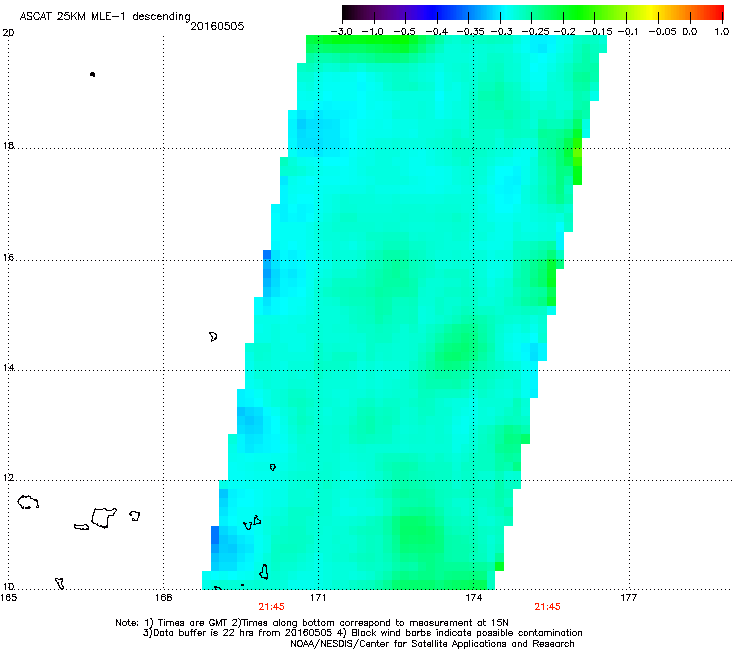The width and height of the screenshot is (740, 650).
Task: Click the largest island outline near 11N 167E
Action: point(103,517)
